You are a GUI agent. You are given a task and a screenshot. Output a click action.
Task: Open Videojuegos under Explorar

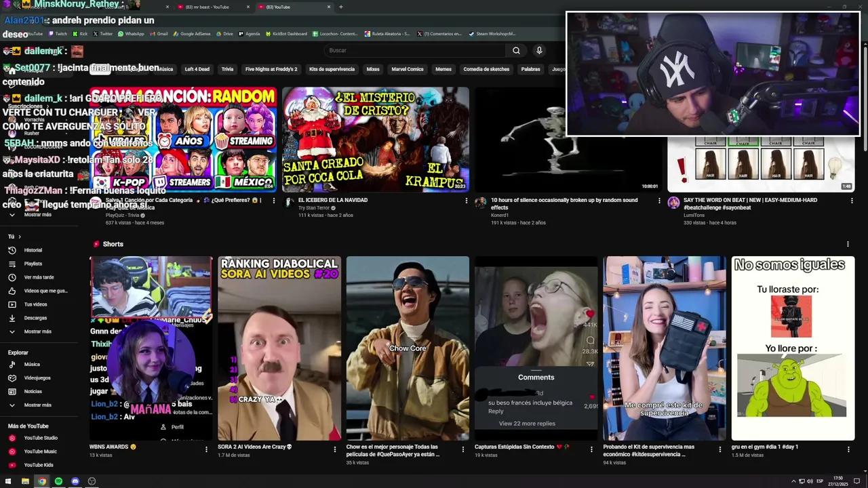click(x=37, y=378)
